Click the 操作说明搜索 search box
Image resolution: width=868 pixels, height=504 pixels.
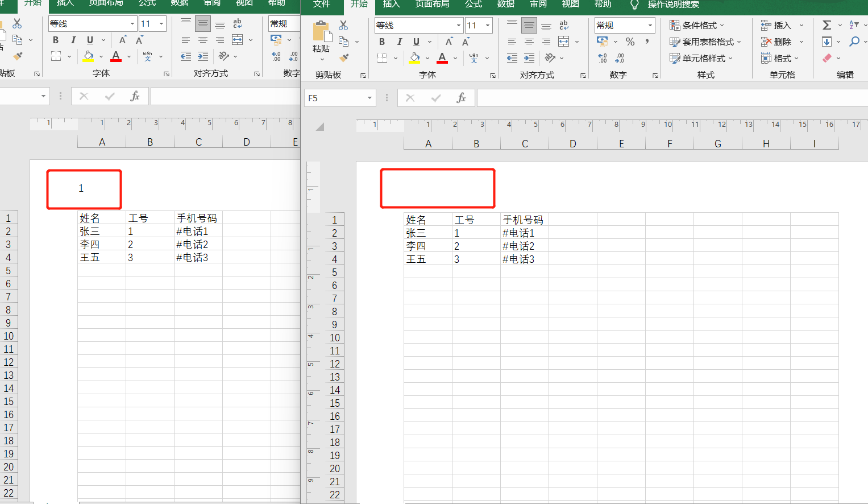tap(673, 5)
